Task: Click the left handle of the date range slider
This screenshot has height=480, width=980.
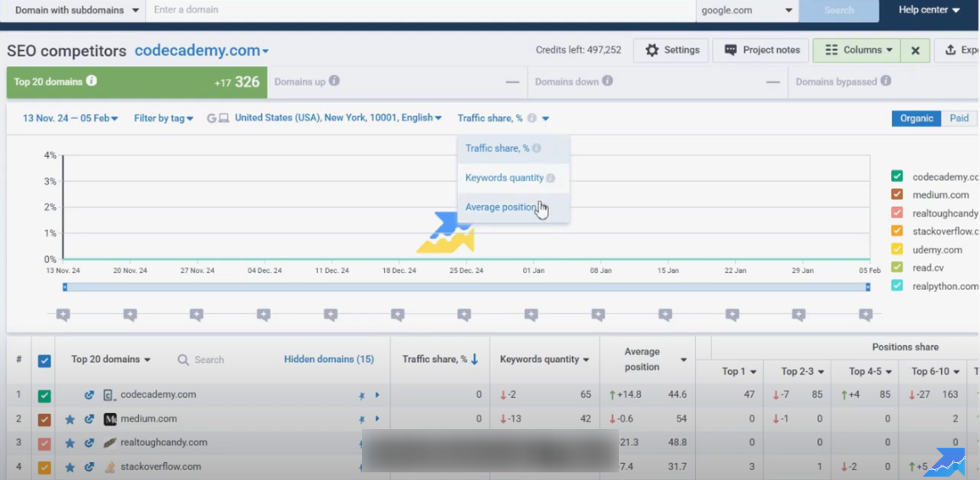Action: 64,287
